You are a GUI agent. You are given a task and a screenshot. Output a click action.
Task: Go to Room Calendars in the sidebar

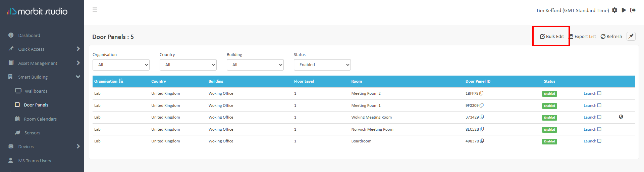point(40,119)
